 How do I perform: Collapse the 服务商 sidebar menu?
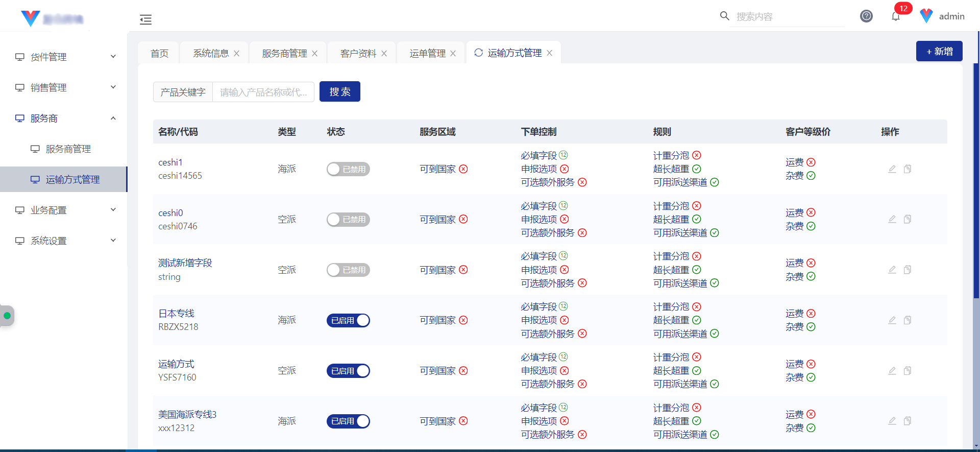[x=64, y=118]
